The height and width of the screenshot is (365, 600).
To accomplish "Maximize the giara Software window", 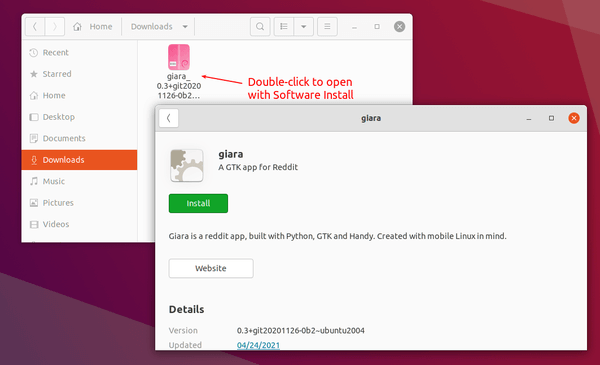I will [551, 118].
